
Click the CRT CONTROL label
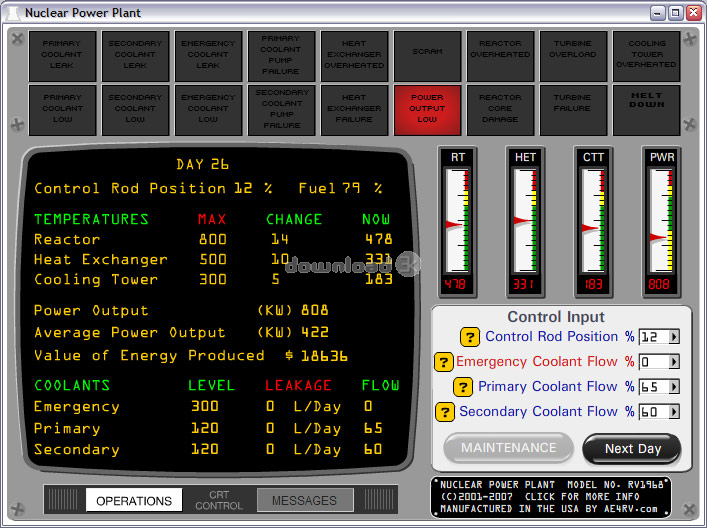click(x=219, y=500)
